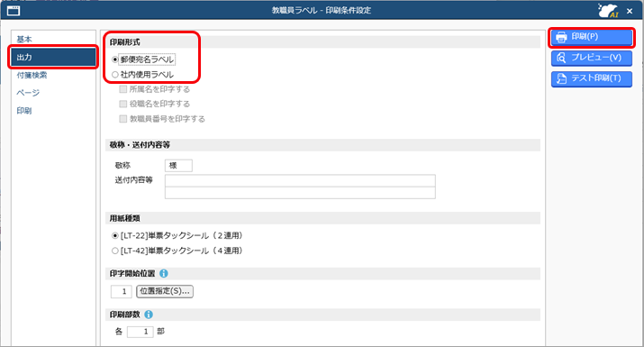Click the 印刷(P) button
The image size is (644, 347).
[592, 37]
